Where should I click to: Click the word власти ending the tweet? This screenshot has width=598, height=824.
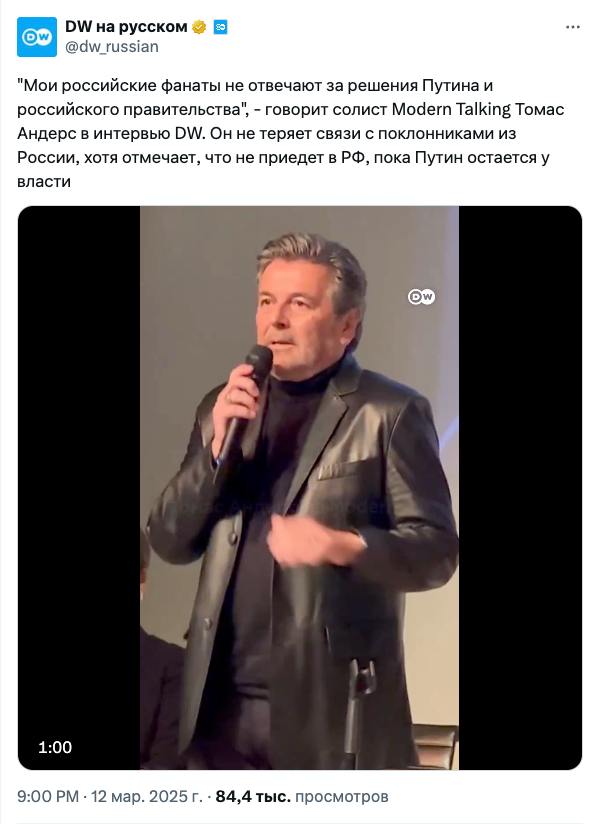pyautogui.click(x=44, y=181)
